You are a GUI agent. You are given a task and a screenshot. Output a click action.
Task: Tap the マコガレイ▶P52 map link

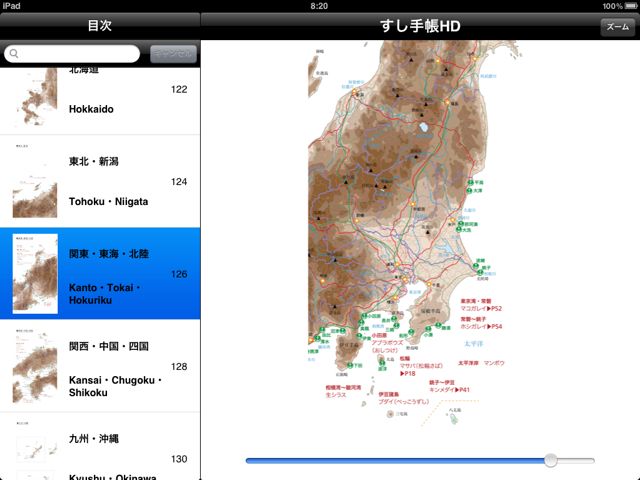[x=481, y=309]
